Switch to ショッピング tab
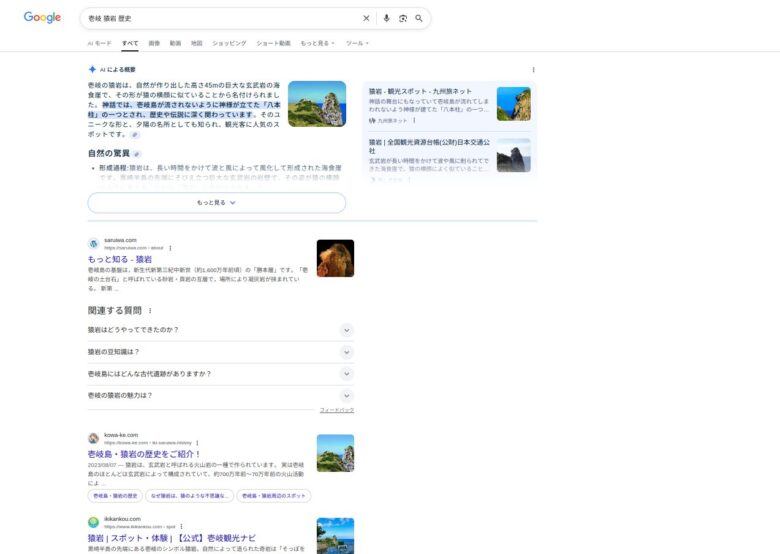Image resolution: width=780 pixels, height=554 pixels. (x=229, y=43)
